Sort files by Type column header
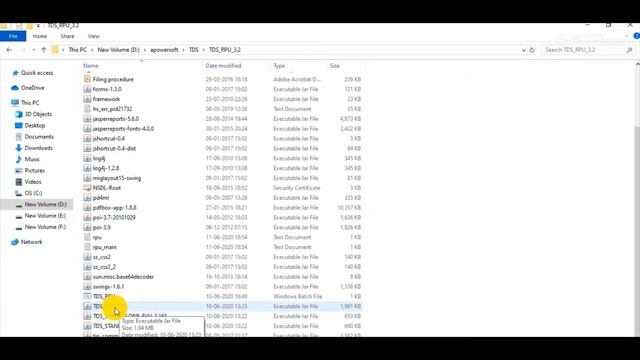 point(279,66)
